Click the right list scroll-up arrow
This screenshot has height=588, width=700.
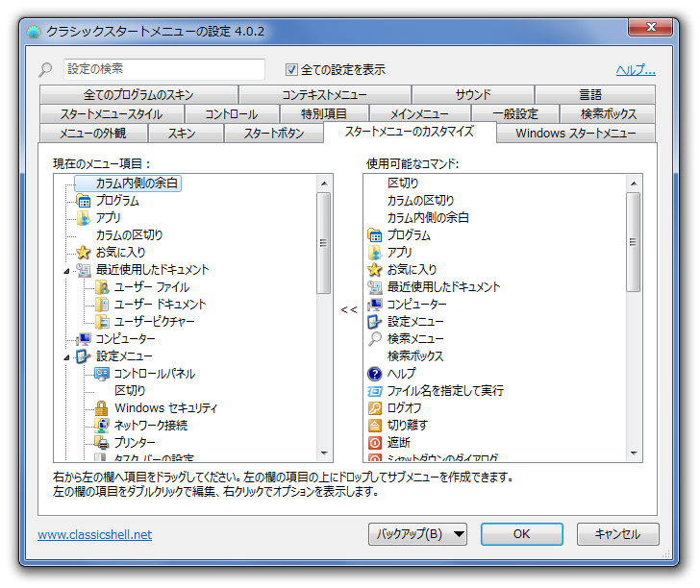[x=633, y=184]
